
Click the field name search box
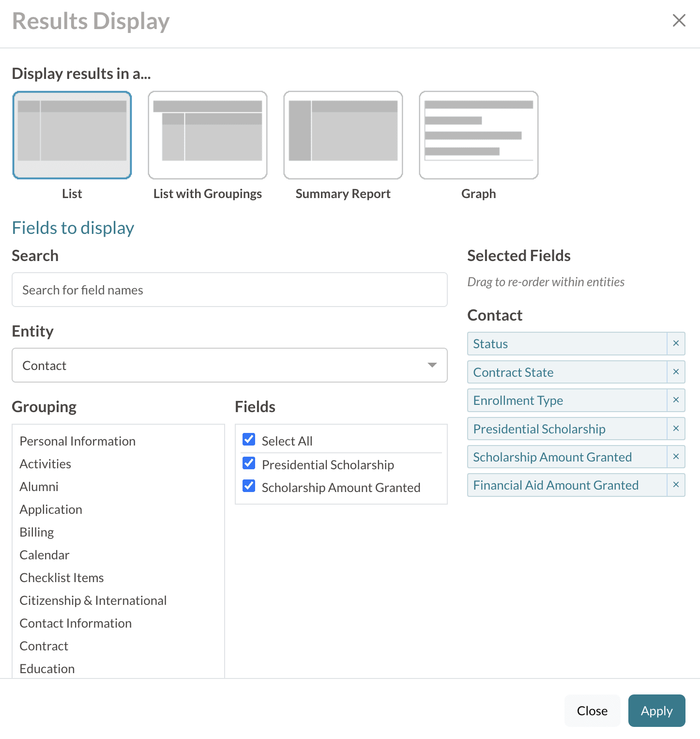pyautogui.click(x=229, y=290)
